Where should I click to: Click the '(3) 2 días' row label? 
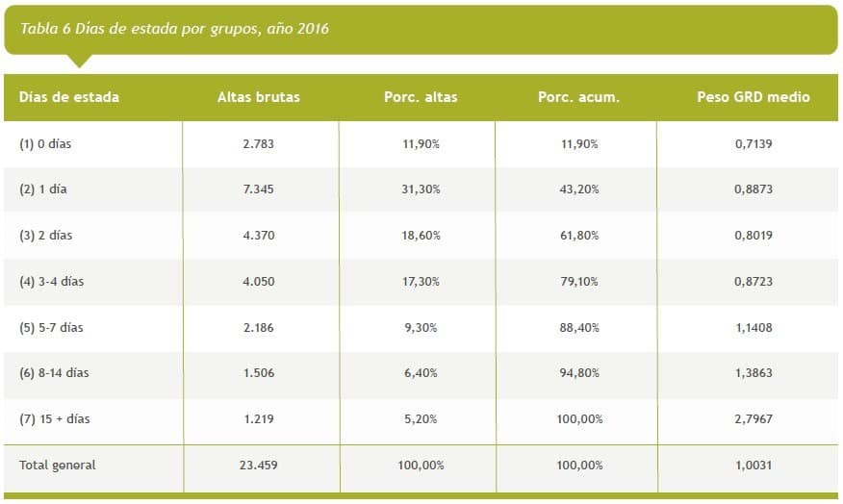pos(46,236)
